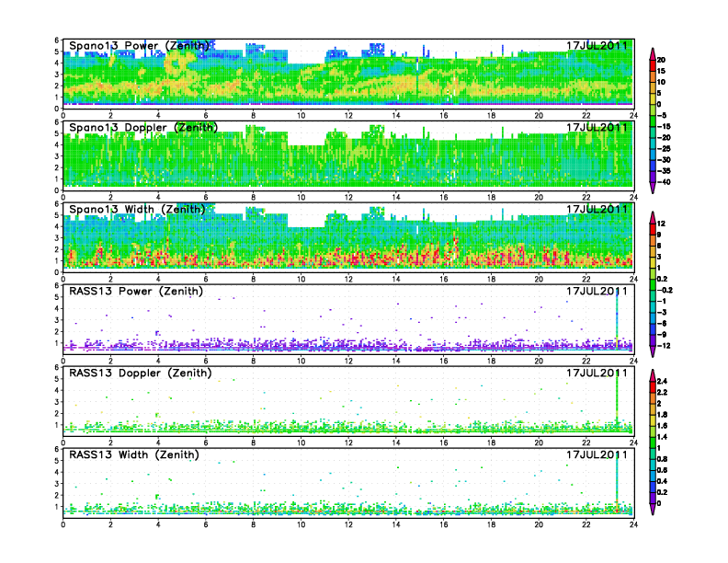Click the 'Spano13 Doppler (Zenith)' panel title
728x563 pixels.
(x=143, y=128)
